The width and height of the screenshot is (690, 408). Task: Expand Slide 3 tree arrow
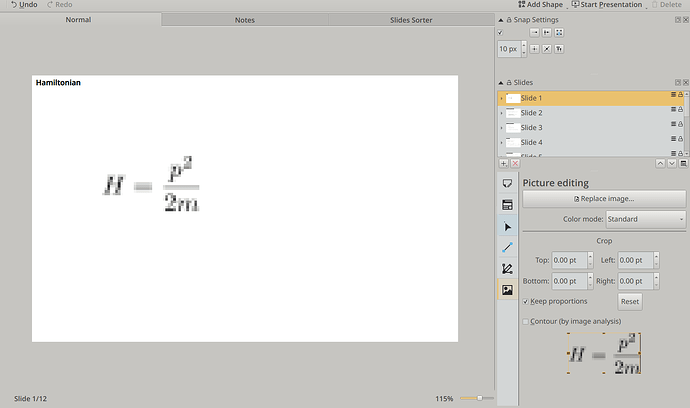pyautogui.click(x=501, y=128)
